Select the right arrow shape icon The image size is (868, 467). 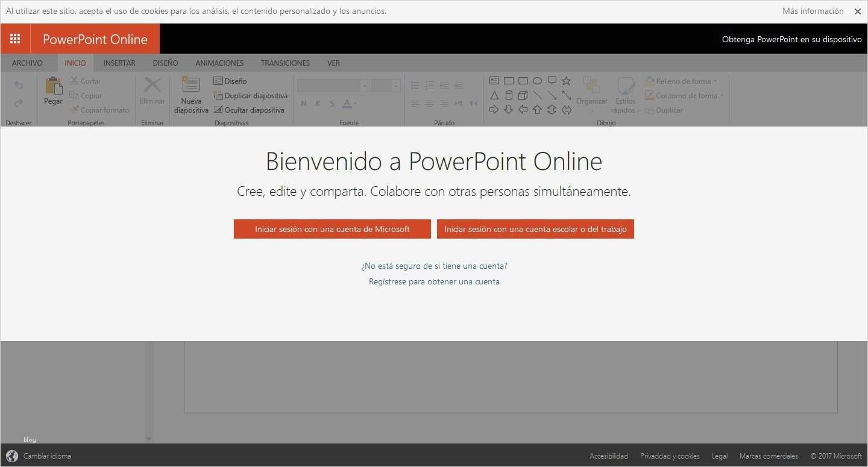coord(494,109)
